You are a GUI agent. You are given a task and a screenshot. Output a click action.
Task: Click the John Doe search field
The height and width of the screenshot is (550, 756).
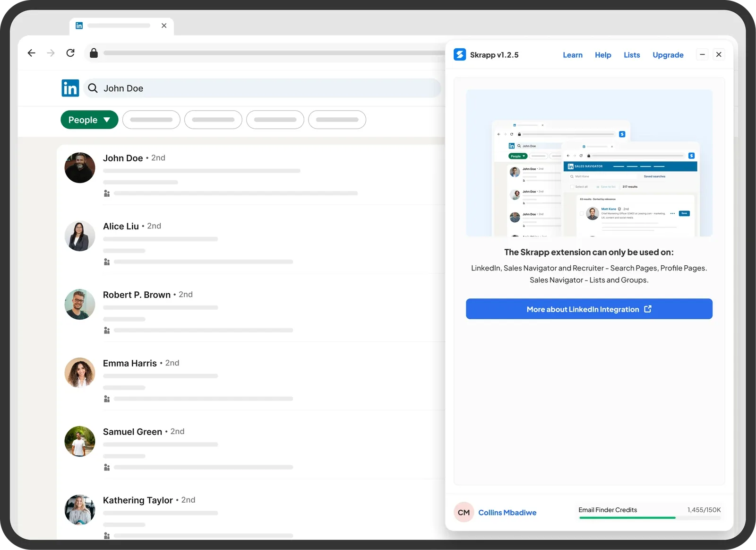pyautogui.click(x=262, y=88)
